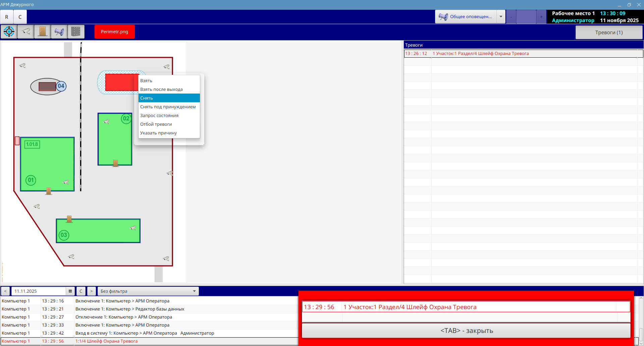Viewport: 644px width, 346px height.
Task: Click the plus button beside volume field
Action: 541,17
